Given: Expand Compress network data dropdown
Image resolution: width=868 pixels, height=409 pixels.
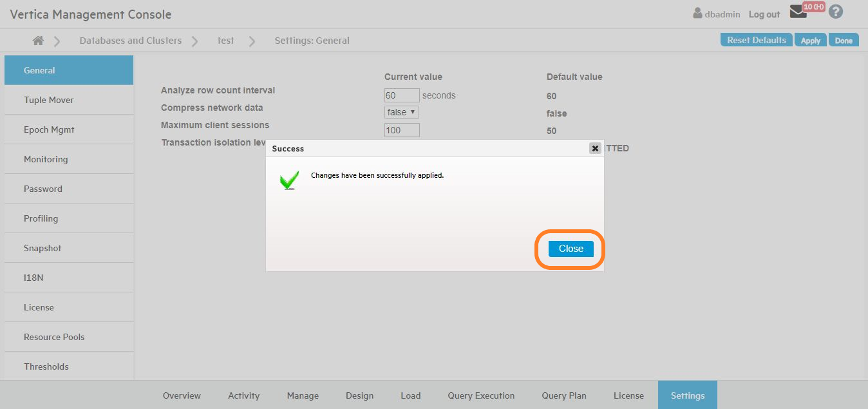Looking at the screenshot, I should 402,112.
